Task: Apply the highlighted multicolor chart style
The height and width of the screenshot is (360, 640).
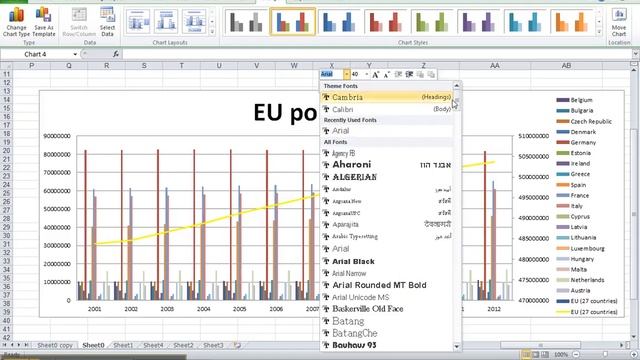Action: pyautogui.click(x=293, y=22)
